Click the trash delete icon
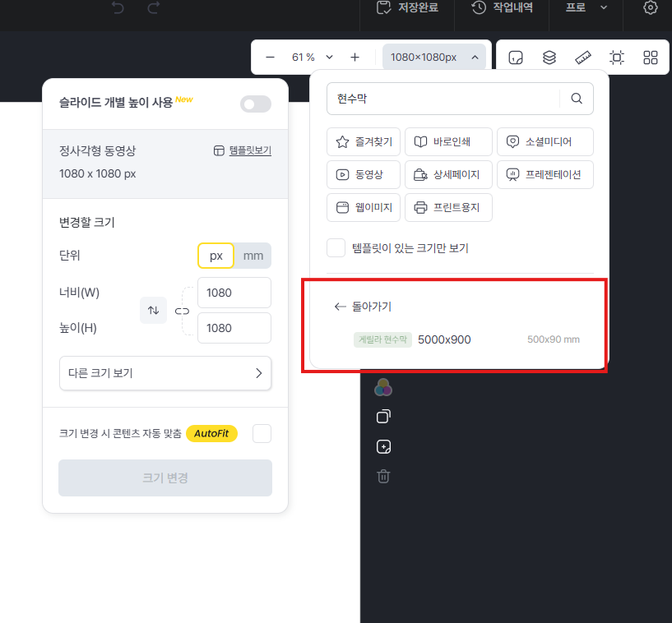672x623 pixels. (x=383, y=476)
